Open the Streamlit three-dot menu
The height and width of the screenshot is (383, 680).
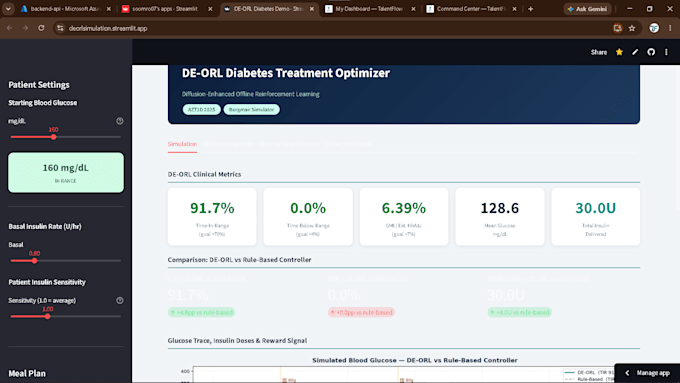(667, 52)
